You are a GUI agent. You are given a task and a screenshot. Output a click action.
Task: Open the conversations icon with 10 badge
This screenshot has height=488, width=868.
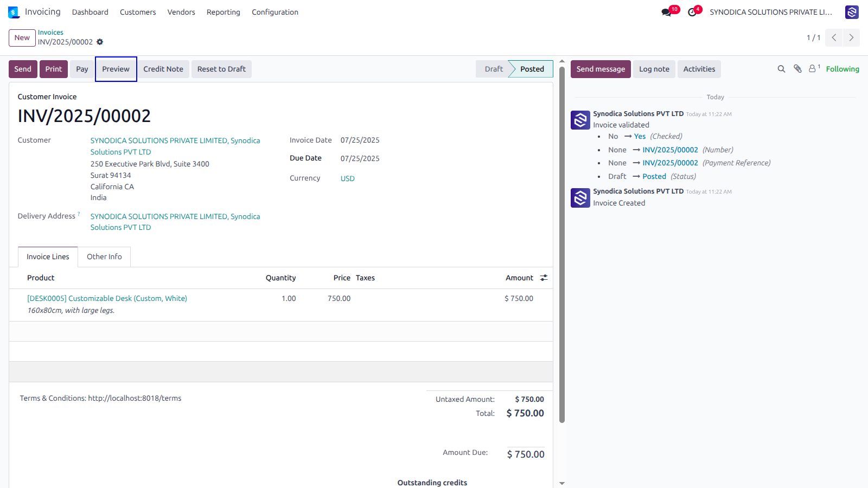click(667, 12)
